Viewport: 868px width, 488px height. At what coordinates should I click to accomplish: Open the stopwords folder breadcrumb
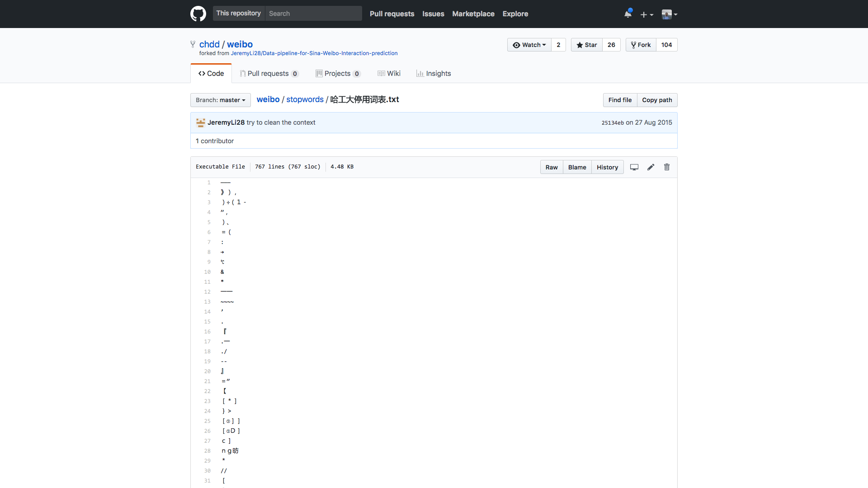[305, 99]
